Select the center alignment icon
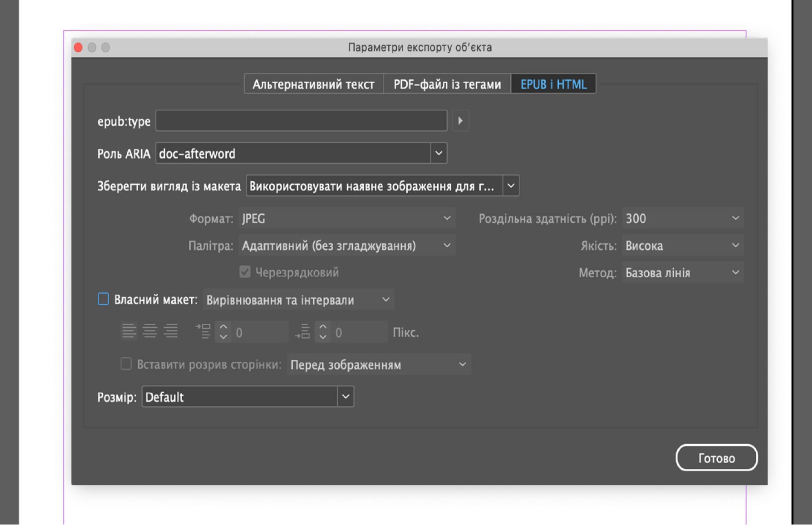The width and height of the screenshot is (812, 525). click(x=149, y=331)
